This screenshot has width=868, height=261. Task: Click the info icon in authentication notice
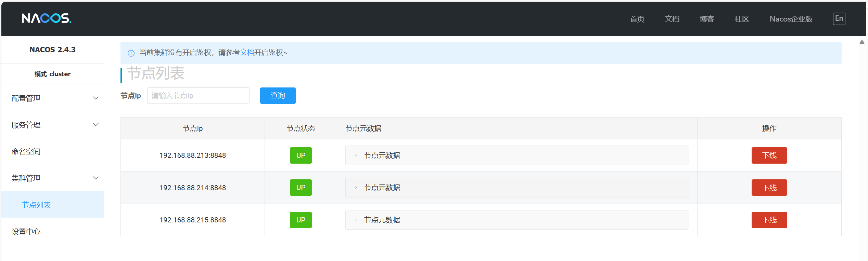point(131,53)
